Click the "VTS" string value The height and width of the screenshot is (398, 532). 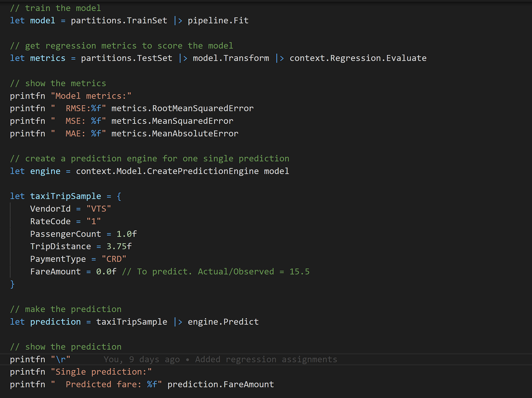click(99, 209)
